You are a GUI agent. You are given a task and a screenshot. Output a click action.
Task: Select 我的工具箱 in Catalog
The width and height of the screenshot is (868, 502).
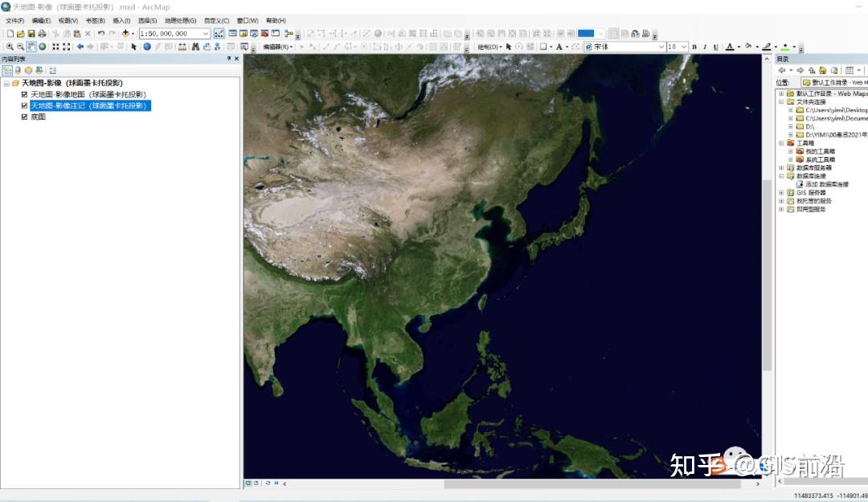[x=821, y=151]
